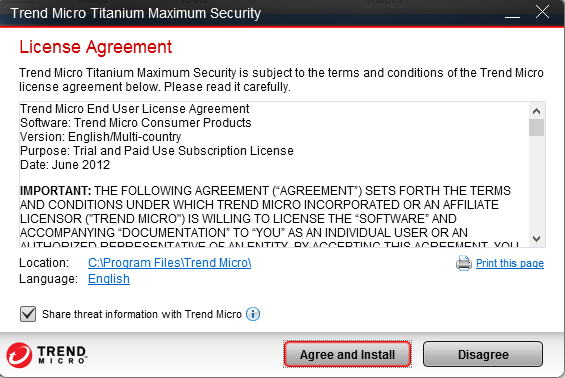Click inside the license agreement text box

tap(274, 174)
